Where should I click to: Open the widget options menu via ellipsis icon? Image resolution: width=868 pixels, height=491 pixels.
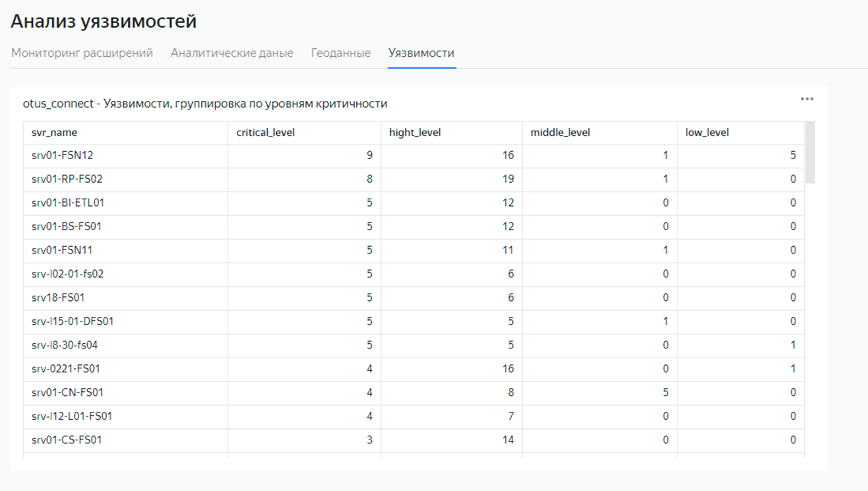pyautogui.click(x=807, y=98)
